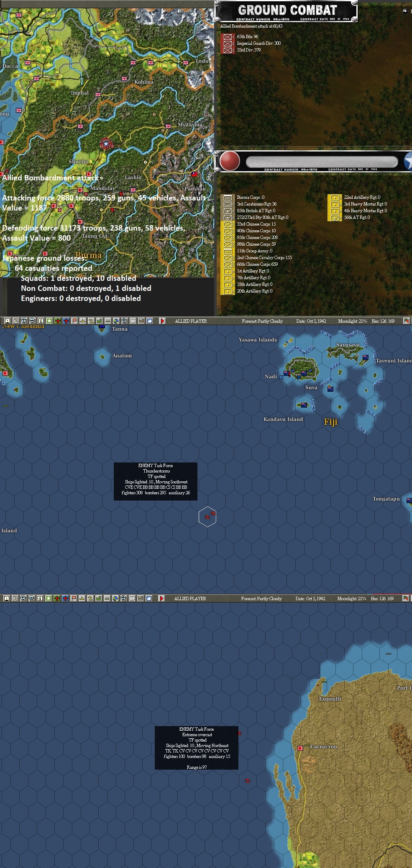The width and height of the screenshot is (412, 868).
Task: Click the Kohima base label on map
Action: pyautogui.click(x=144, y=82)
